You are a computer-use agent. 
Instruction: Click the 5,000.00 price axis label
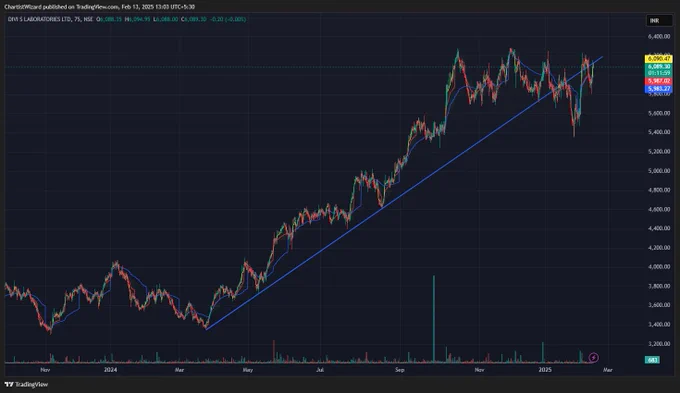(659, 171)
